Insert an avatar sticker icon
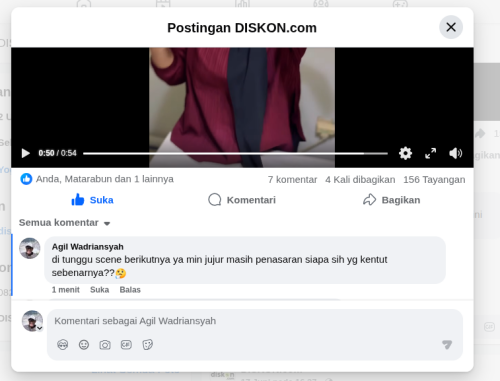This screenshot has width=500, height=381. [63, 345]
